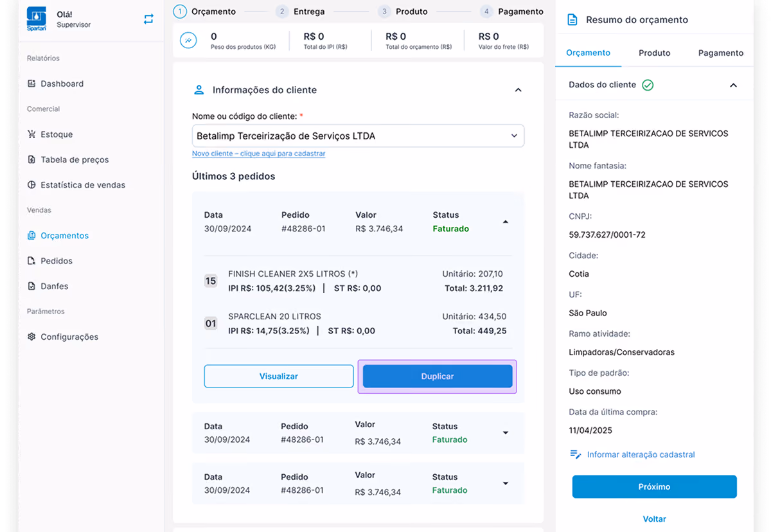771x532 pixels.
Task: Click the product weight stats icon
Action: [x=188, y=40]
